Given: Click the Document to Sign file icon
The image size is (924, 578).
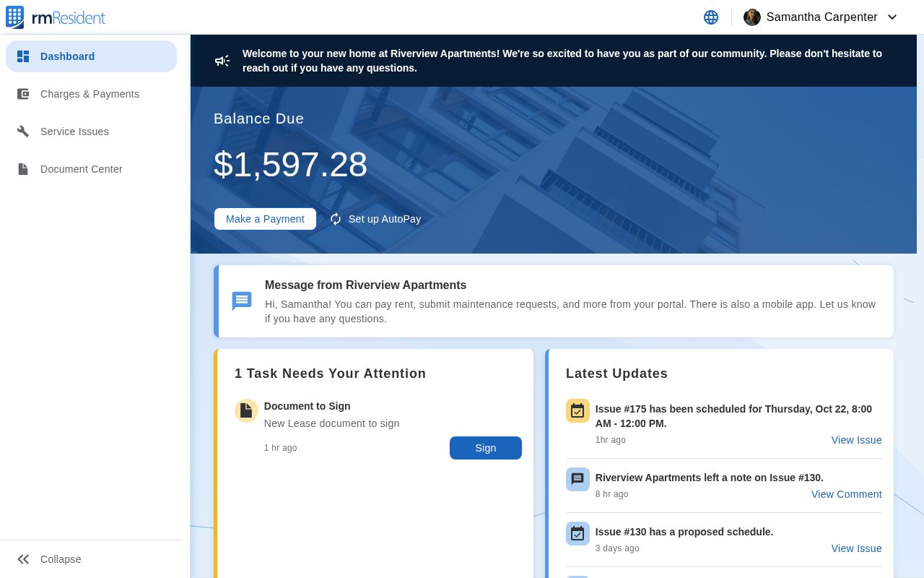Looking at the screenshot, I should (x=246, y=410).
